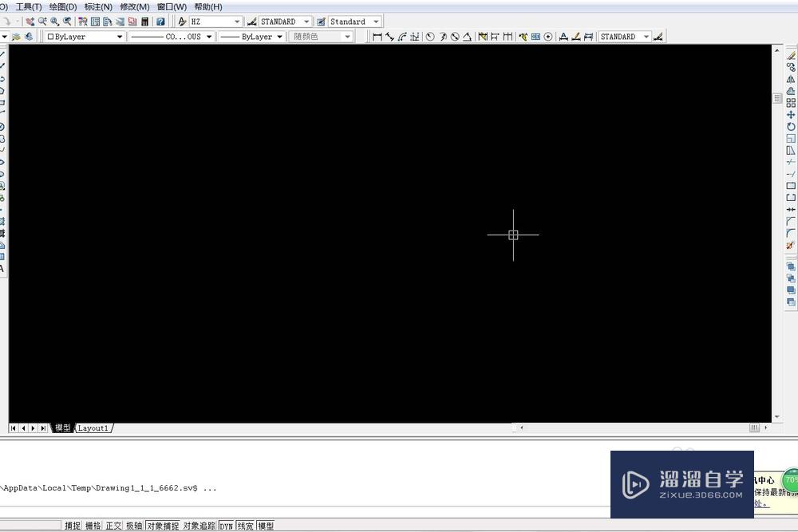
Task: Open the 绘图(D) menu
Action: tap(63, 7)
